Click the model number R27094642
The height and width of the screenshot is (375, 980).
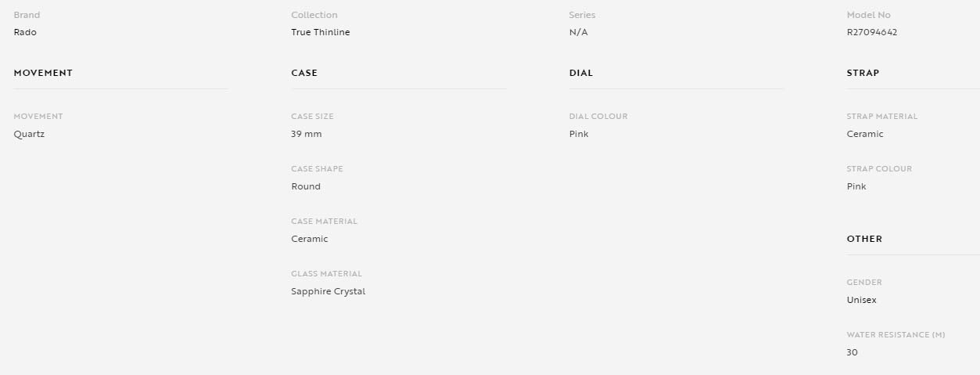(872, 32)
